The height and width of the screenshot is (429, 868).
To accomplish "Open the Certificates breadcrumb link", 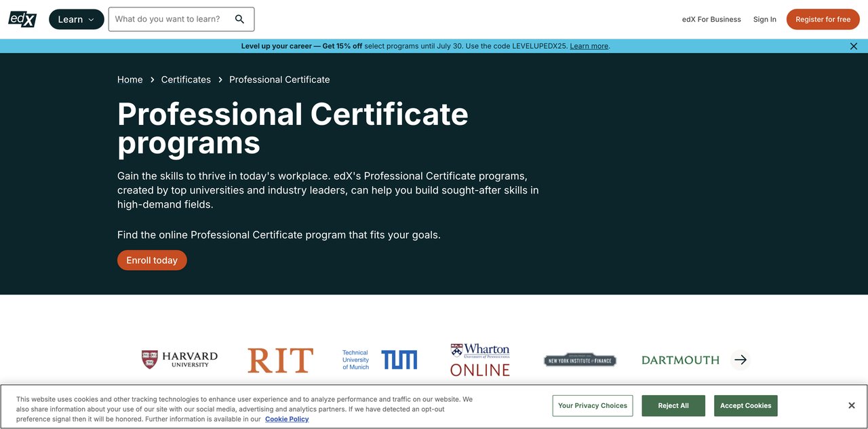I will pyautogui.click(x=186, y=79).
